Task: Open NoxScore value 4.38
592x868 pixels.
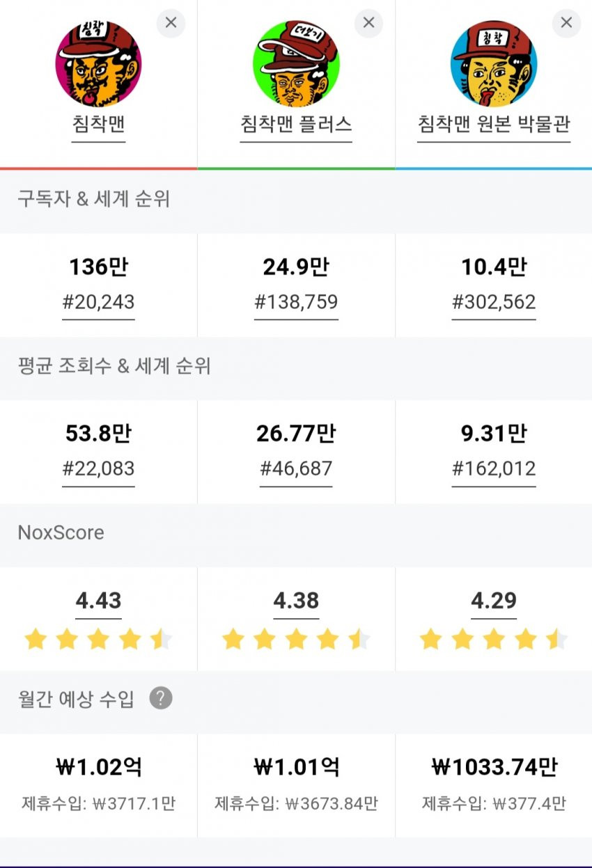Action: [x=296, y=601]
